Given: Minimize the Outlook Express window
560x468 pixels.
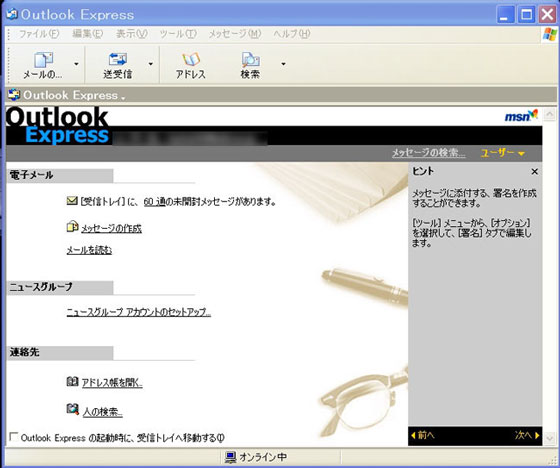Looking at the screenshot, I should [x=505, y=15].
